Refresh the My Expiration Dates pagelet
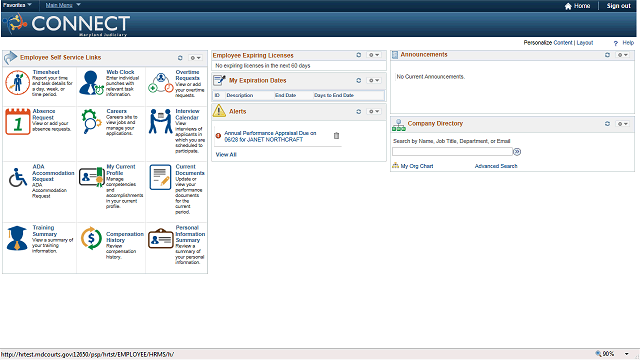Viewport: 640px width, 360px height. [x=359, y=80]
